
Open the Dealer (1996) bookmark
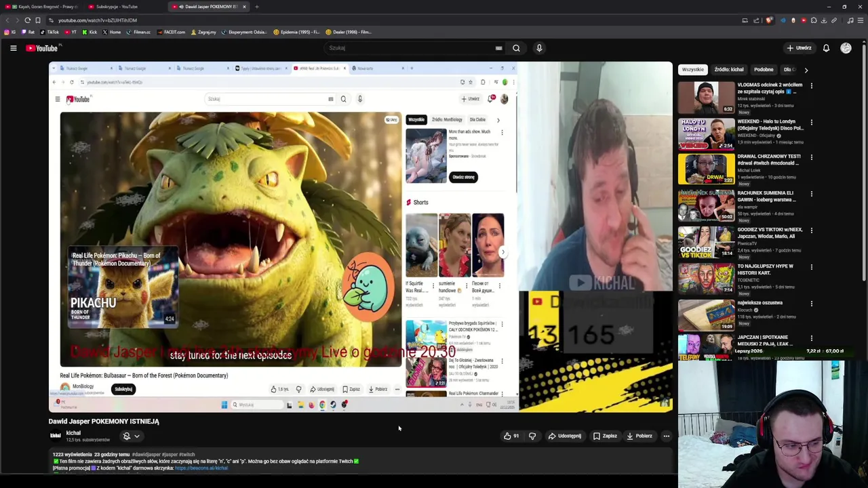(348, 32)
